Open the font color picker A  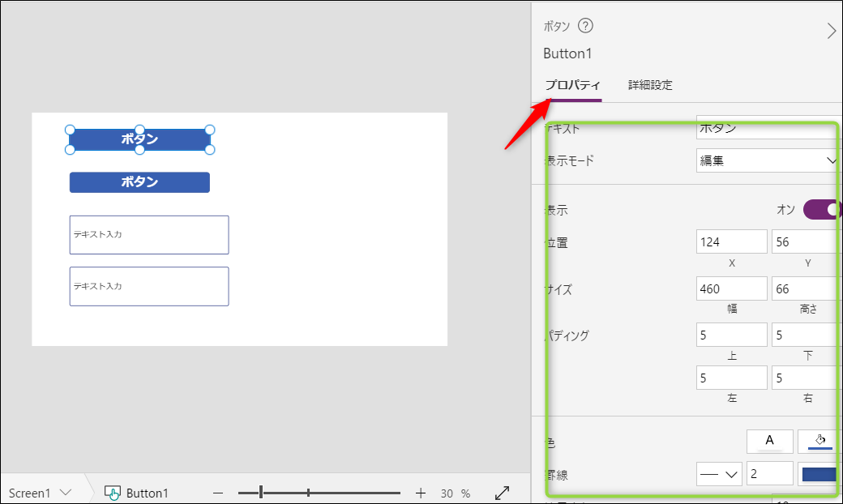pos(769,441)
